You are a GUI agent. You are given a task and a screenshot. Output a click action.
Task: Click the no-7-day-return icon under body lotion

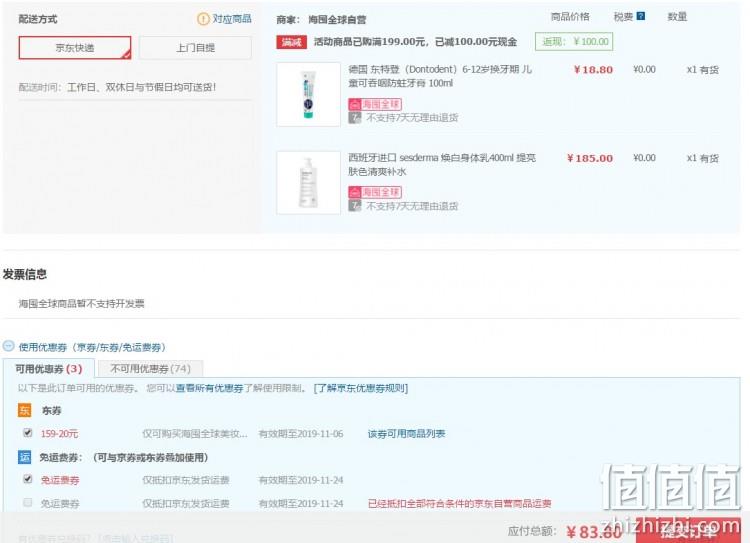click(354, 206)
